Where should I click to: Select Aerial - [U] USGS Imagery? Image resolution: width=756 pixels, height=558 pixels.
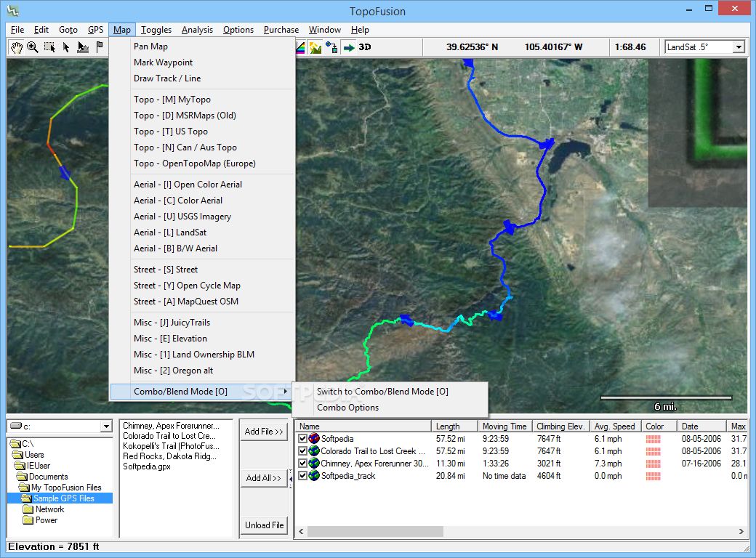point(182,217)
